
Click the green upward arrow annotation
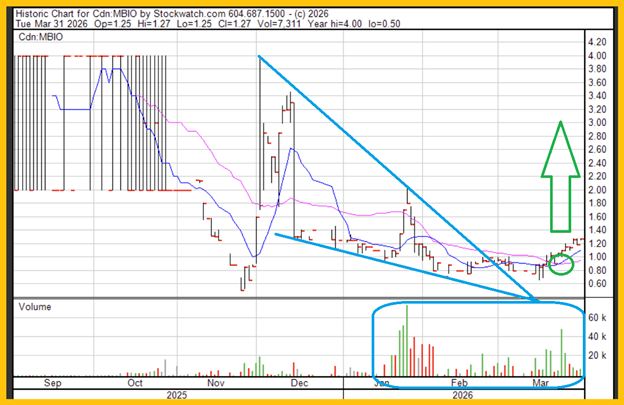[563, 160]
